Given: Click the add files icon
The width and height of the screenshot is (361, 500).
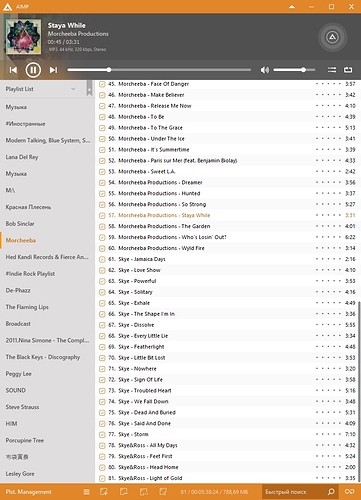Looking at the screenshot, I should 104,492.
